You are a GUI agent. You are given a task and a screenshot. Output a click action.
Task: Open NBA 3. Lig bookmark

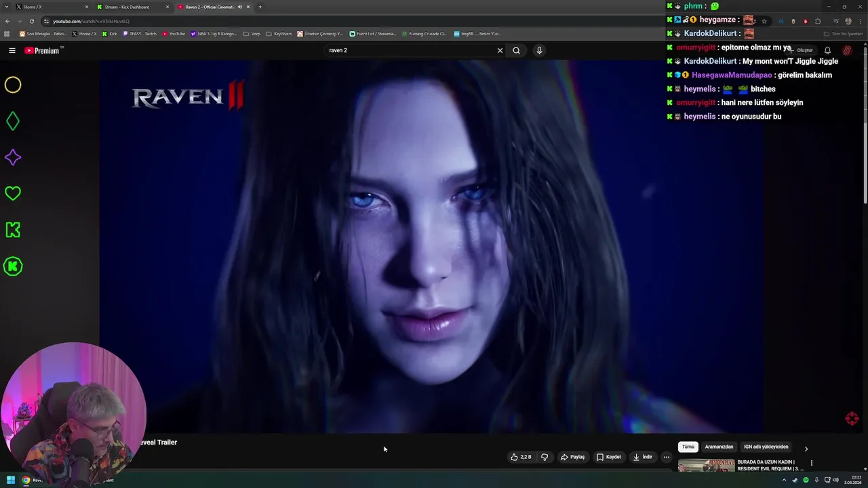(x=214, y=33)
